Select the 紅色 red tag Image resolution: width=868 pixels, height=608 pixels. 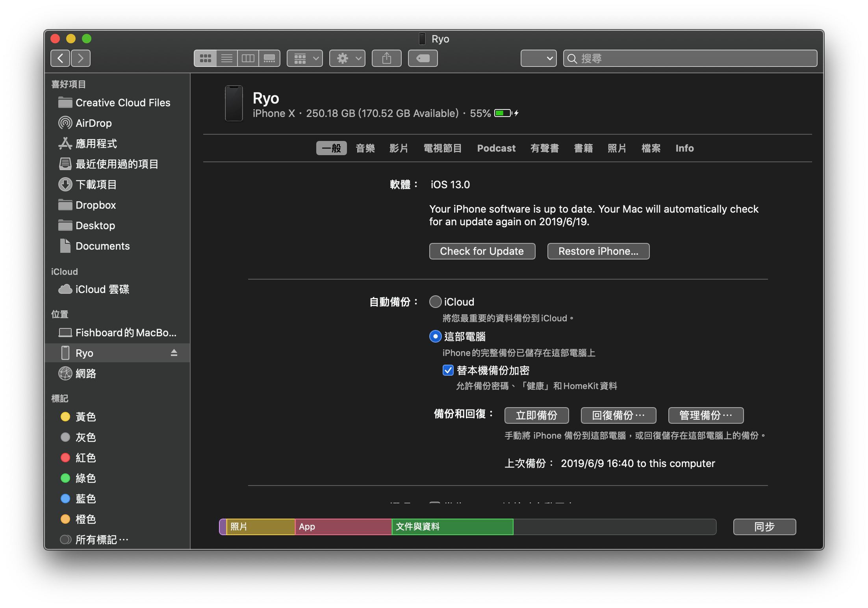pos(117,458)
